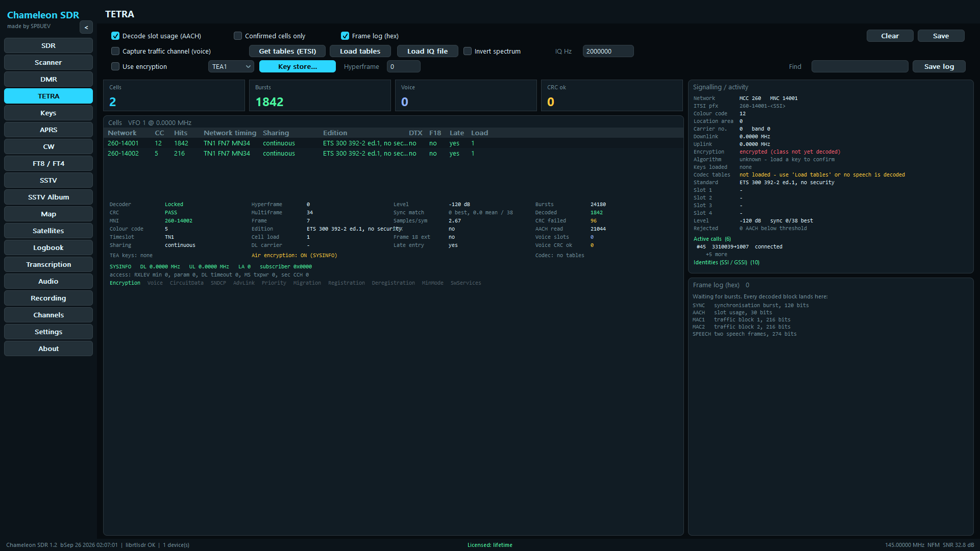
Task: Expand Identities (SSI / GSSI) (10)
Action: (x=726, y=262)
